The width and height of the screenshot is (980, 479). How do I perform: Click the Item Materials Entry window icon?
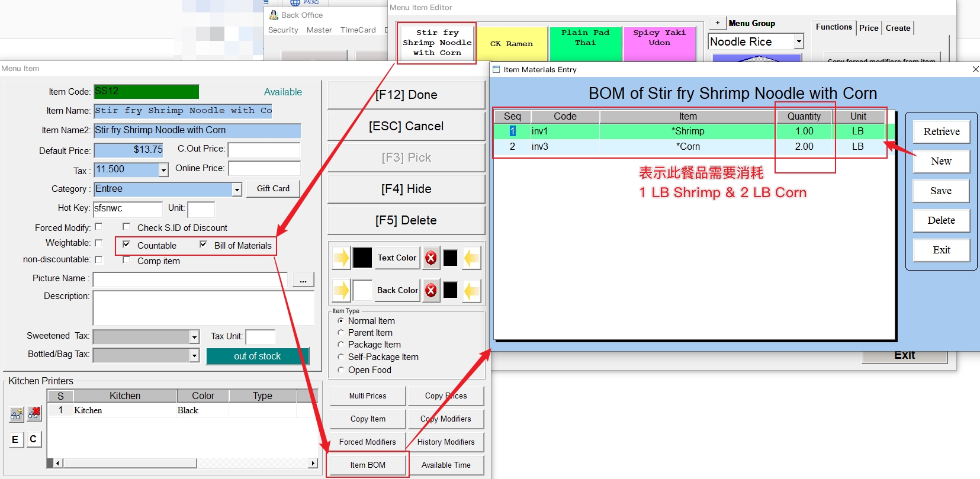(497, 69)
